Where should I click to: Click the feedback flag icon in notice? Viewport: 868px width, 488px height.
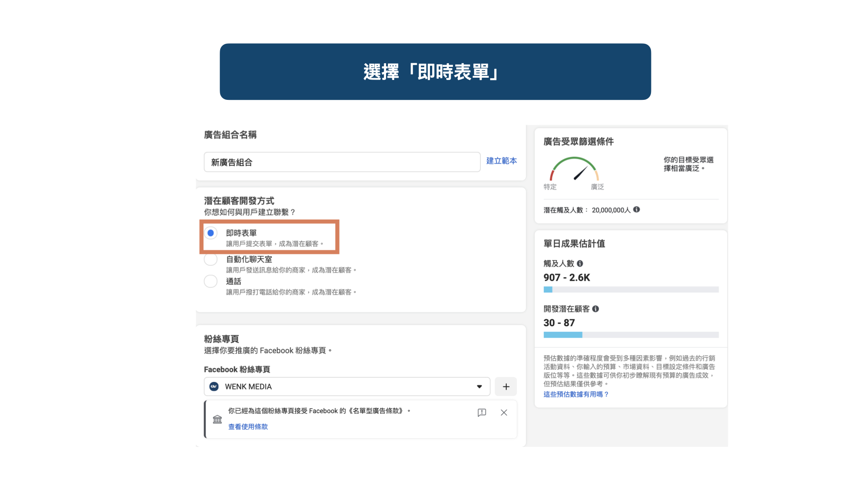(x=482, y=413)
